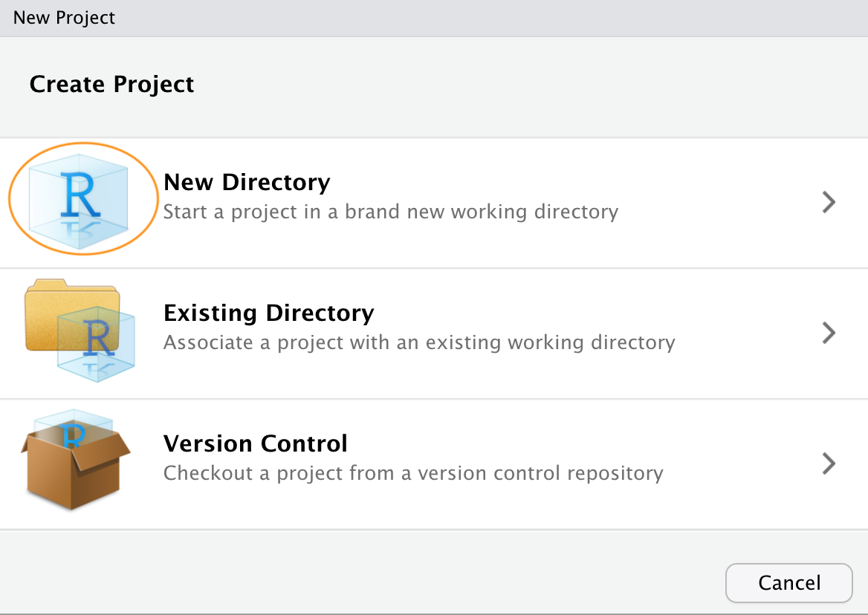The image size is (868, 615).
Task: Click "Start a project in a brand new working directory"
Action: point(390,212)
